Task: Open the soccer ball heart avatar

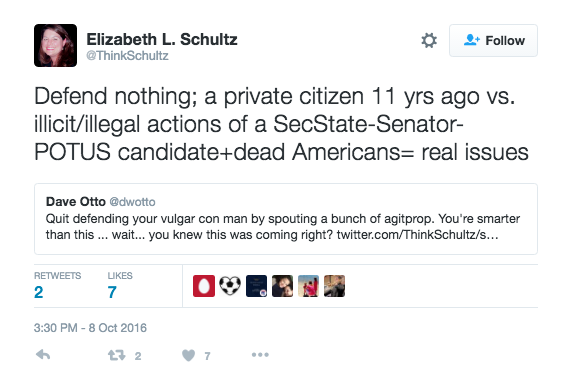Action: (x=230, y=286)
